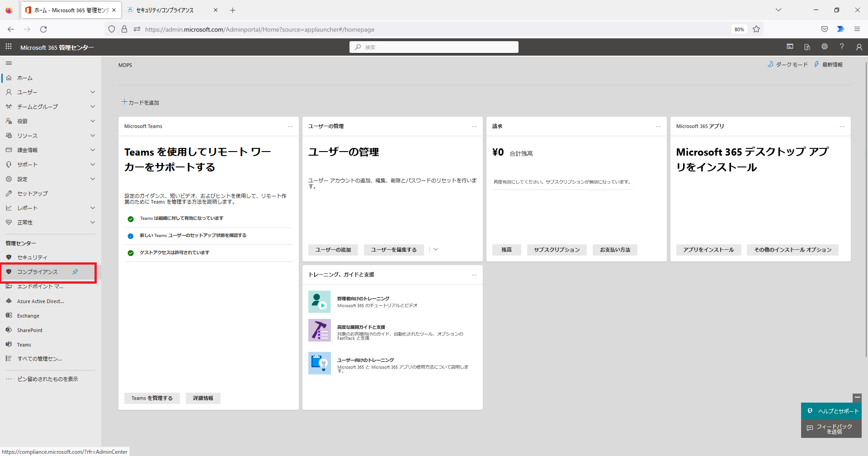Click サブスクリプション button
868x456 pixels.
[x=557, y=250]
